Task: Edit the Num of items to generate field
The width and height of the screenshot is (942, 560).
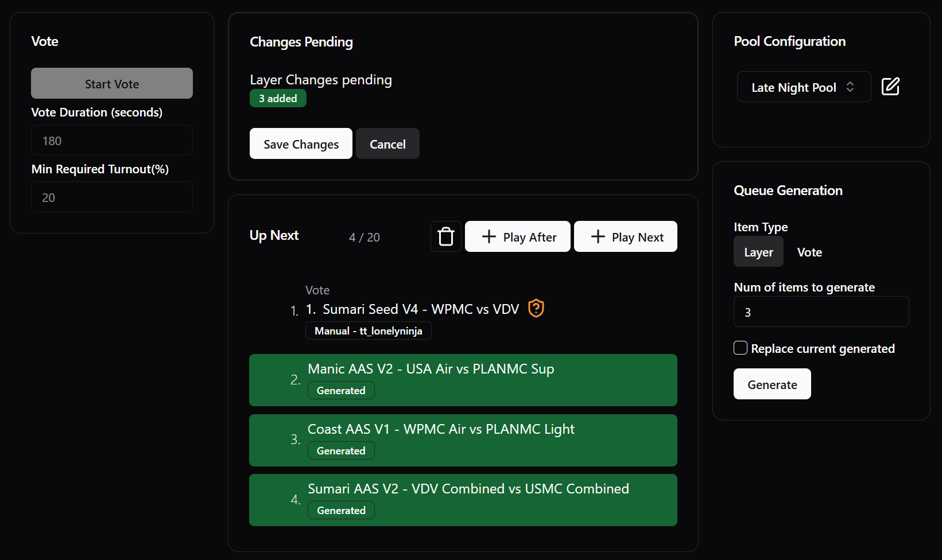Action: (x=821, y=312)
